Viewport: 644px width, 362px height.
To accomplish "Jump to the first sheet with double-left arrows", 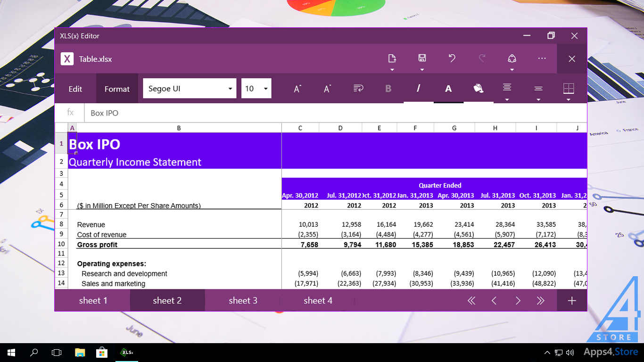I will (x=471, y=301).
